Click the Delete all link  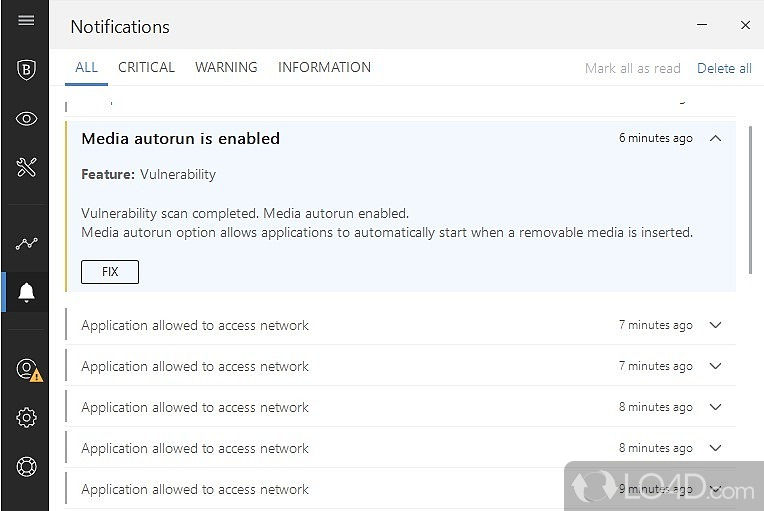click(x=724, y=68)
